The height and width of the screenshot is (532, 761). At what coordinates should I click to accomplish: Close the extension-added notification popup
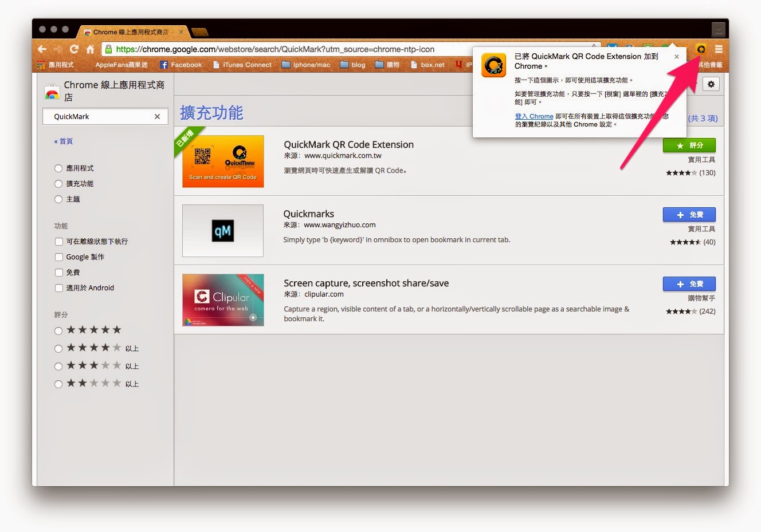(x=677, y=57)
